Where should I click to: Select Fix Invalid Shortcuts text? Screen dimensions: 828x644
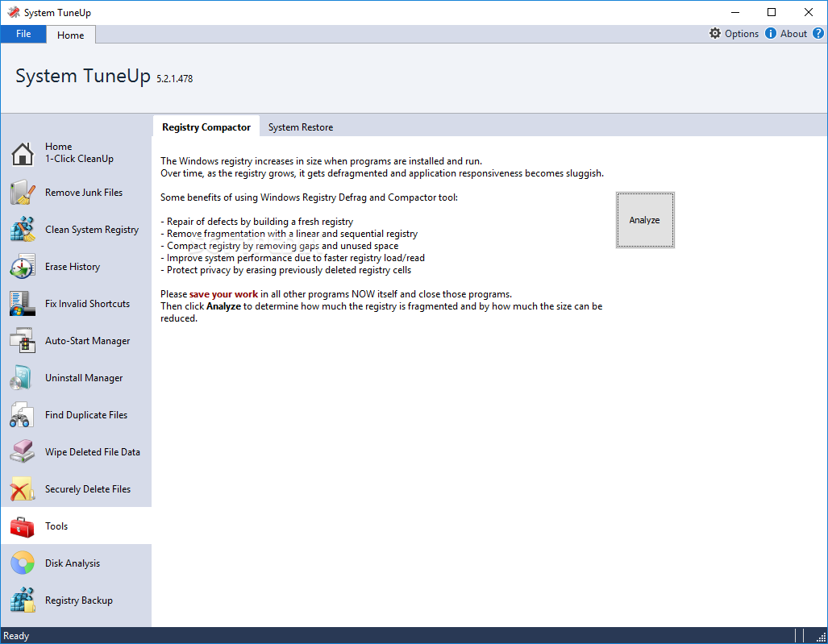pyautogui.click(x=87, y=304)
